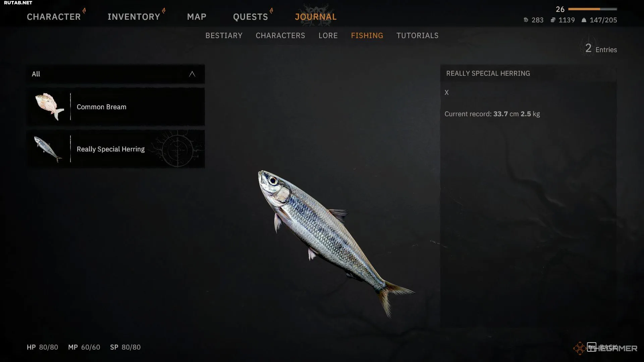
Task: Click the Common Bream fish thumbnail
Action: (x=50, y=107)
